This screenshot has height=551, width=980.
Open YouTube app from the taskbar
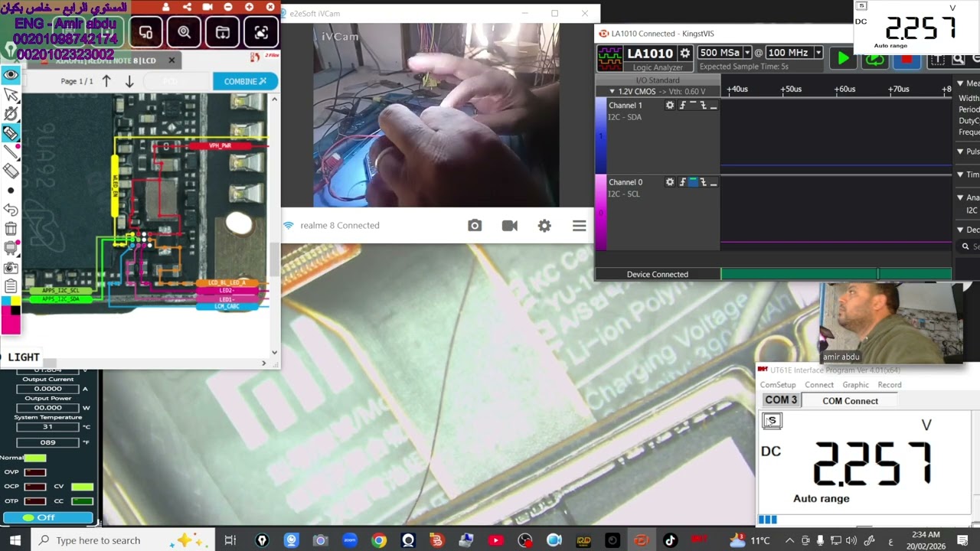pyautogui.click(x=495, y=540)
